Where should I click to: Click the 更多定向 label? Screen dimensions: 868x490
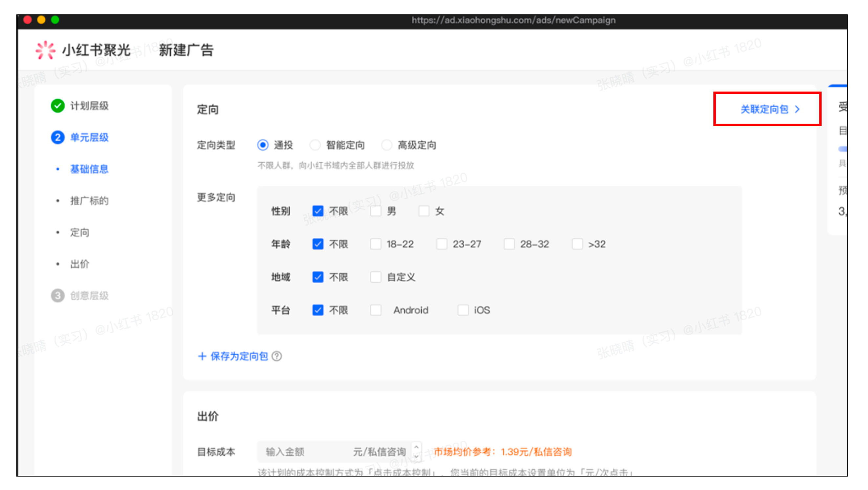coord(216,197)
